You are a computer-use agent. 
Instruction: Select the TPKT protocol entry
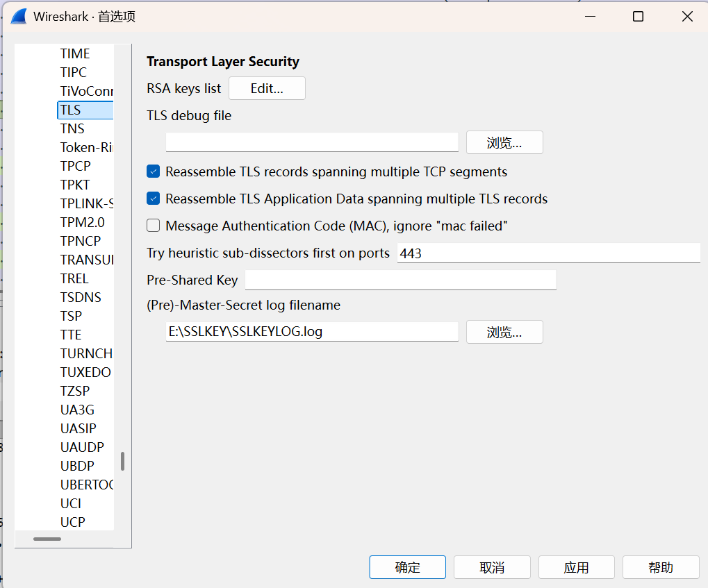(x=75, y=185)
